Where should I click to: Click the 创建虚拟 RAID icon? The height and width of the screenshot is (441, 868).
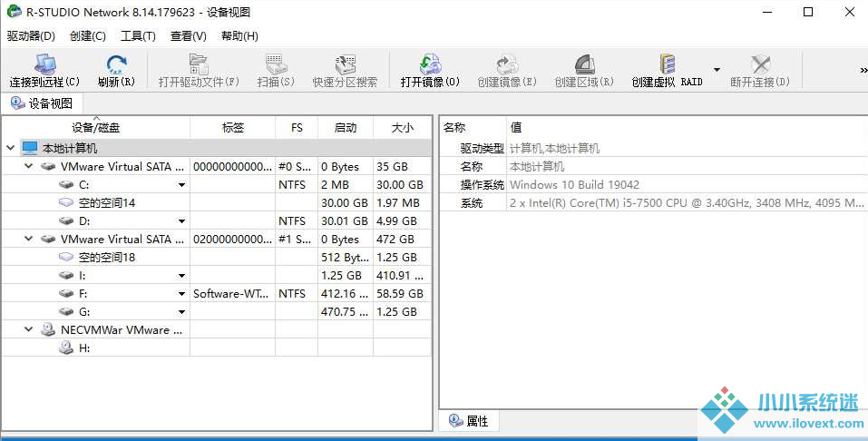pyautogui.click(x=668, y=64)
